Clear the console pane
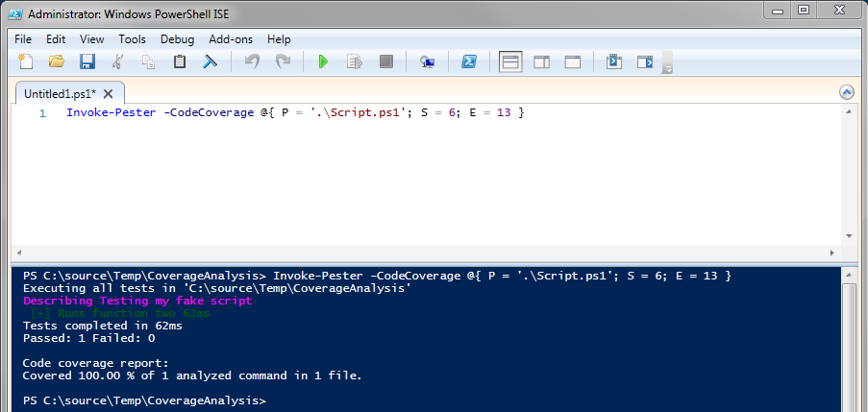 (x=210, y=62)
